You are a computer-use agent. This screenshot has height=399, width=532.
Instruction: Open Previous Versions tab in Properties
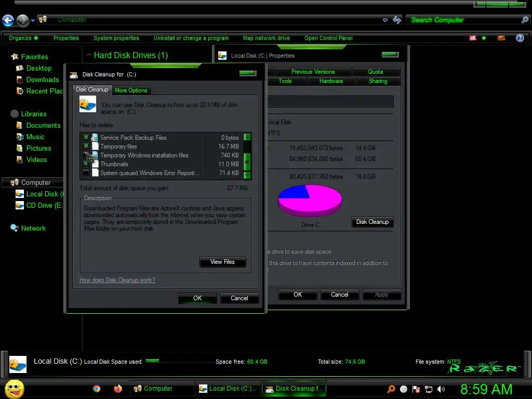tap(313, 72)
